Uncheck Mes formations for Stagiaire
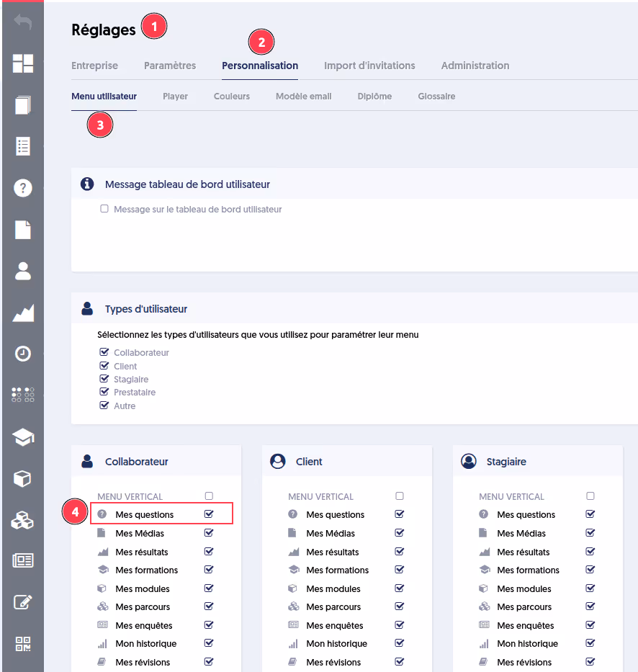 [x=590, y=570]
